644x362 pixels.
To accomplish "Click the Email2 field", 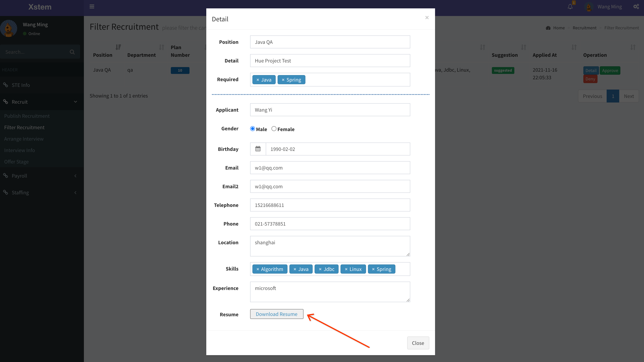I will [x=330, y=186].
